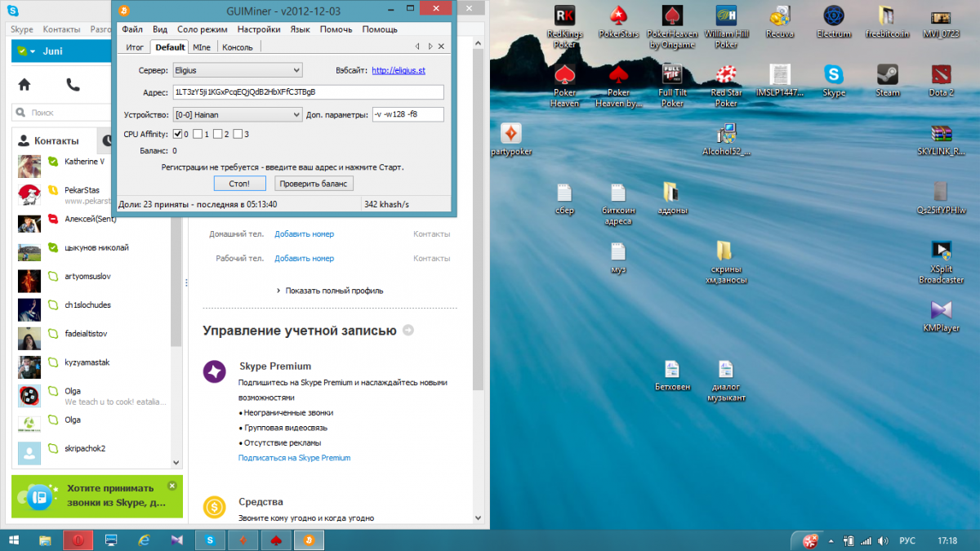This screenshot has height=551, width=980.
Task: Click Подписаться на Skype Premium link
Action: pos(294,458)
